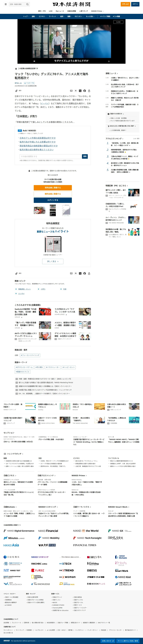Share on X from the bottom share row
This screenshot has height=644, width=143.
[x=80, y=273]
